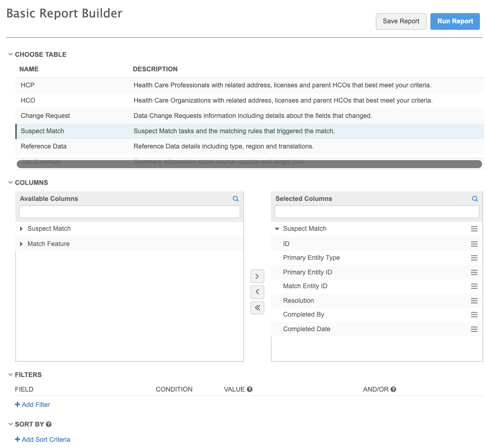The height and width of the screenshot is (448, 485).
Task: Click the drag handle beside Completed Date
Action: click(474, 329)
